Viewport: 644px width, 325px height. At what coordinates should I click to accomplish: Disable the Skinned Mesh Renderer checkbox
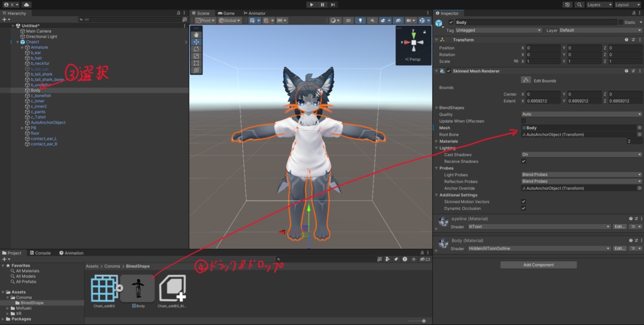448,71
